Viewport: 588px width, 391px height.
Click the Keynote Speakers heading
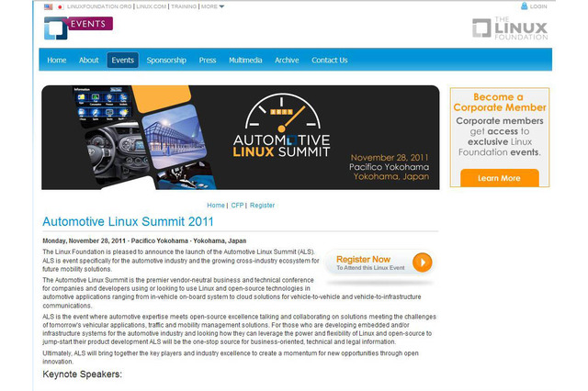(82, 374)
